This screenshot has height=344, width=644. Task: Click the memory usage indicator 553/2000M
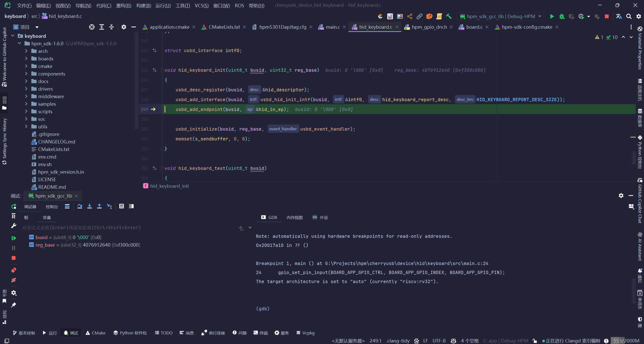pyautogui.click(x=626, y=341)
